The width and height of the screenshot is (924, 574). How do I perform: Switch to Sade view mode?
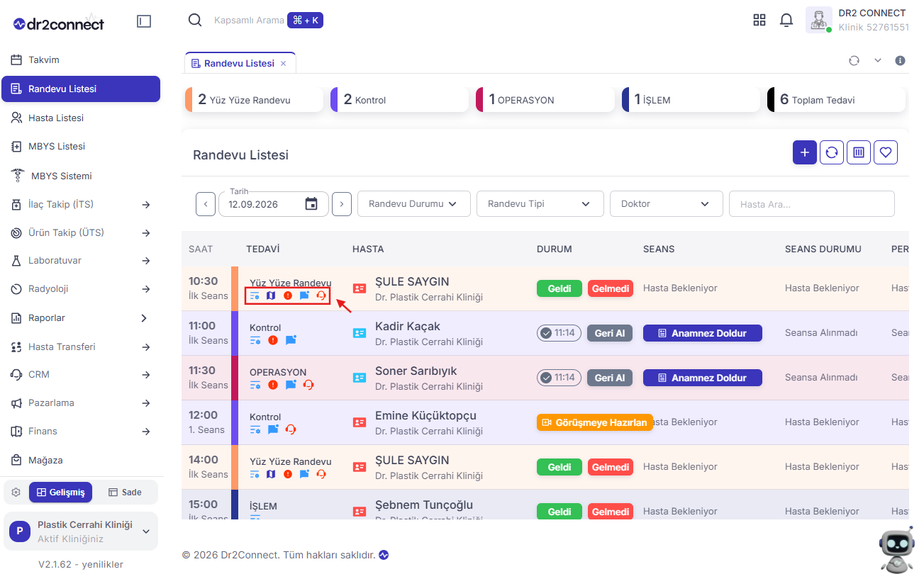tap(125, 493)
